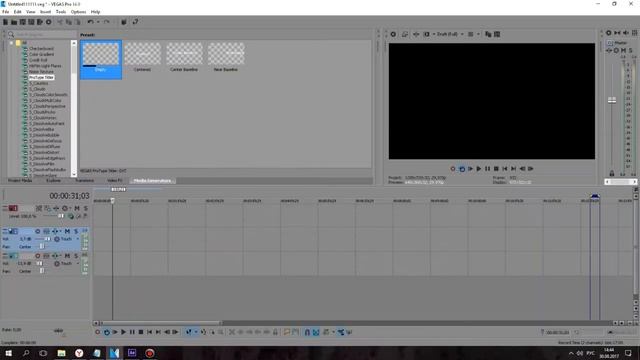Click the Master bus volume fader

612,100
